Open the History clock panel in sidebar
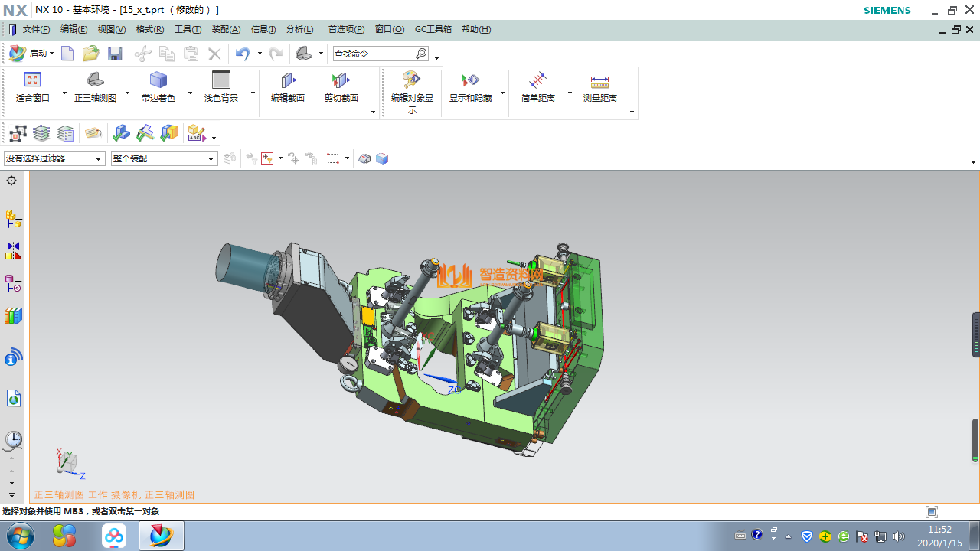The width and height of the screenshot is (980, 551). pyautogui.click(x=13, y=439)
